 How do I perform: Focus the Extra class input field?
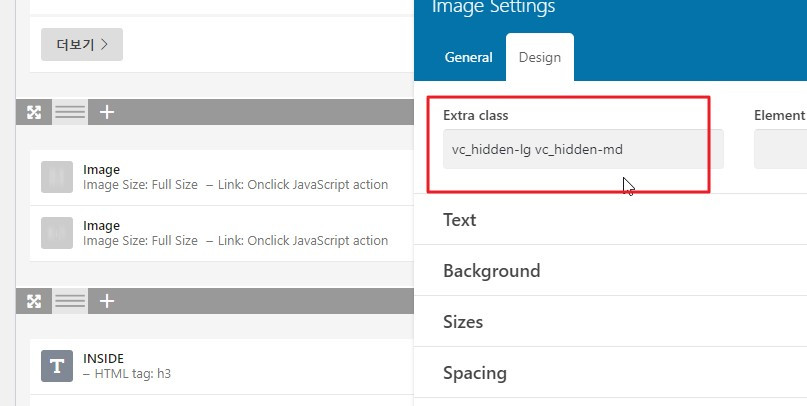tap(583, 149)
